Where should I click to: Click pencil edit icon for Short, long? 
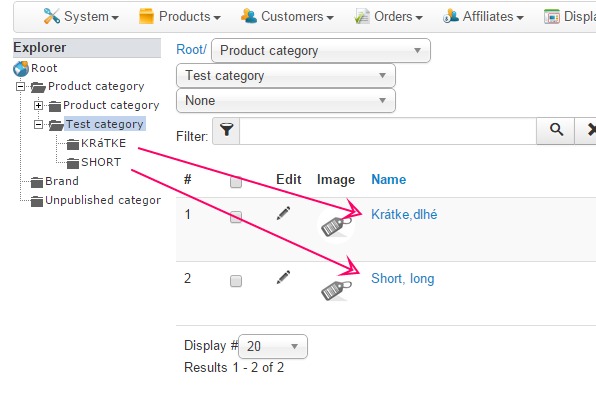(283, 277)
